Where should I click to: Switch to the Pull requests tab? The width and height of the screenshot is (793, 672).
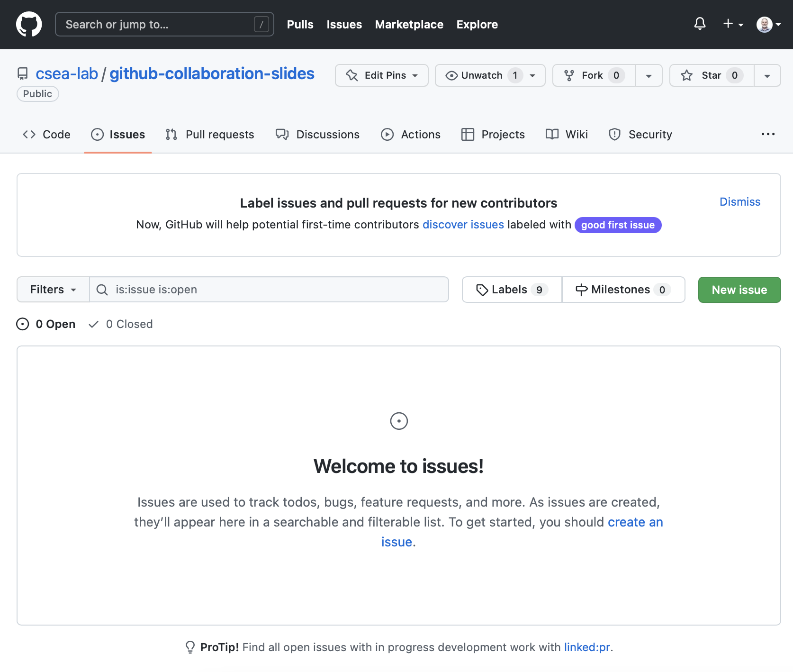pyautogui.click(x=210, y=135)
